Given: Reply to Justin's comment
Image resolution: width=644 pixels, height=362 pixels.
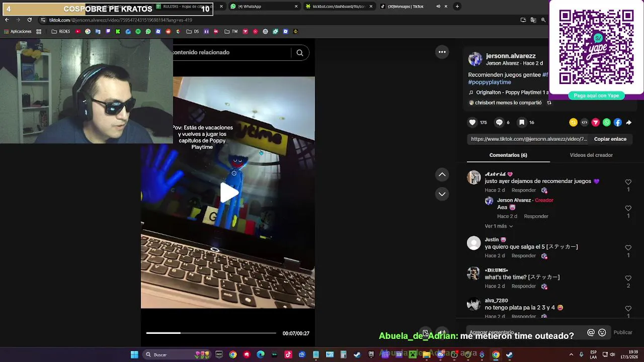Looking at the screenshot, I should 523,256.
